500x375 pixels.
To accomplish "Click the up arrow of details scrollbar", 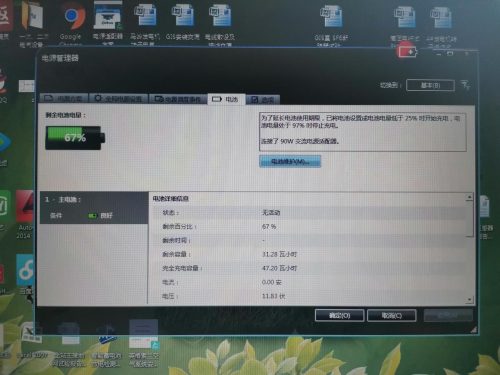I will pos(469,197).
